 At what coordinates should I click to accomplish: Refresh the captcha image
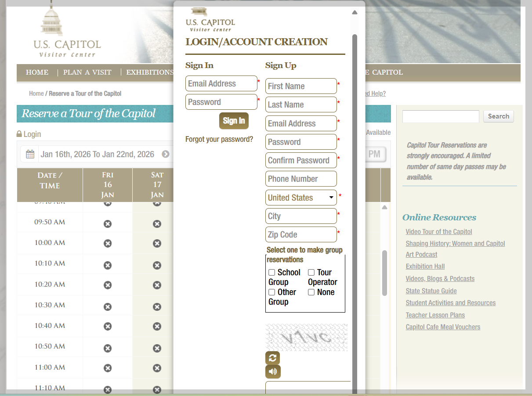272,358
